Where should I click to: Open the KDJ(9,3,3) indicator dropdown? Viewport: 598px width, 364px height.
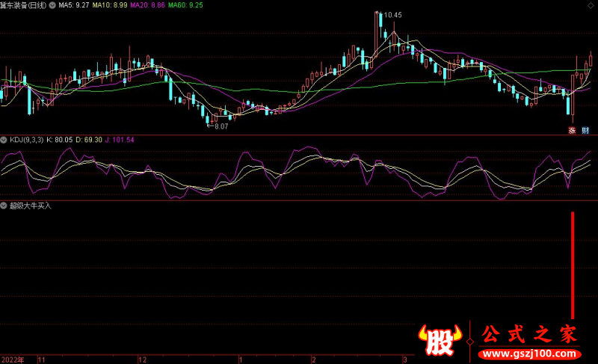(4, 140)
